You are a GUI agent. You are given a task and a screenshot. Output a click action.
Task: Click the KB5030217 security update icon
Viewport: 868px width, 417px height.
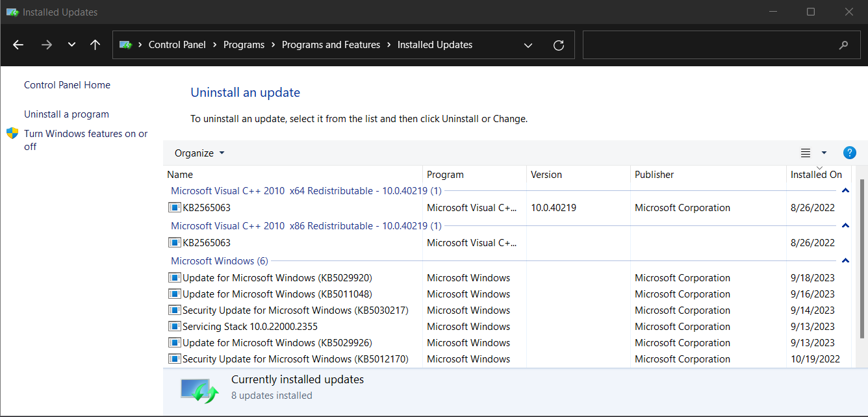tap(174, 310)
